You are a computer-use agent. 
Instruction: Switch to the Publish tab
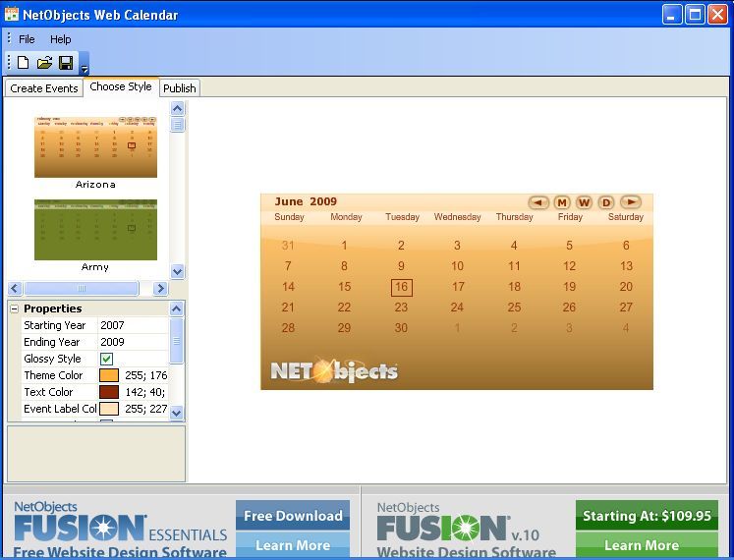click(x=179, y=88)
